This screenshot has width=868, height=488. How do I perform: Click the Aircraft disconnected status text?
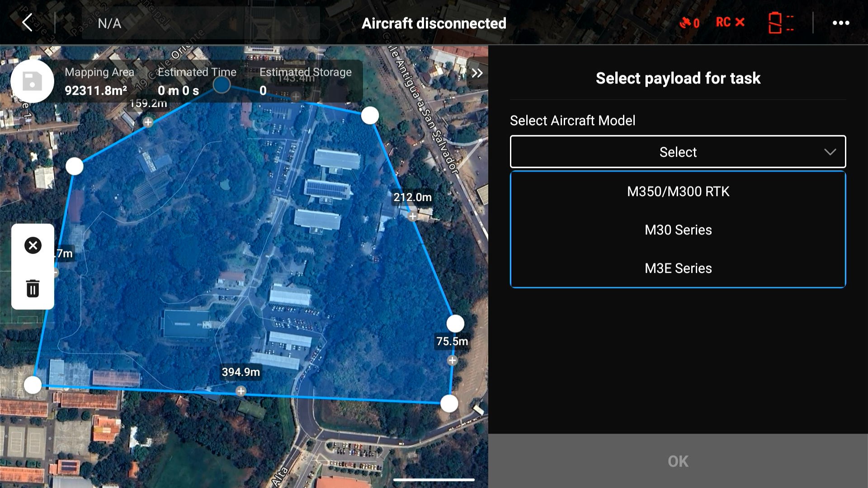click(434, 23)
